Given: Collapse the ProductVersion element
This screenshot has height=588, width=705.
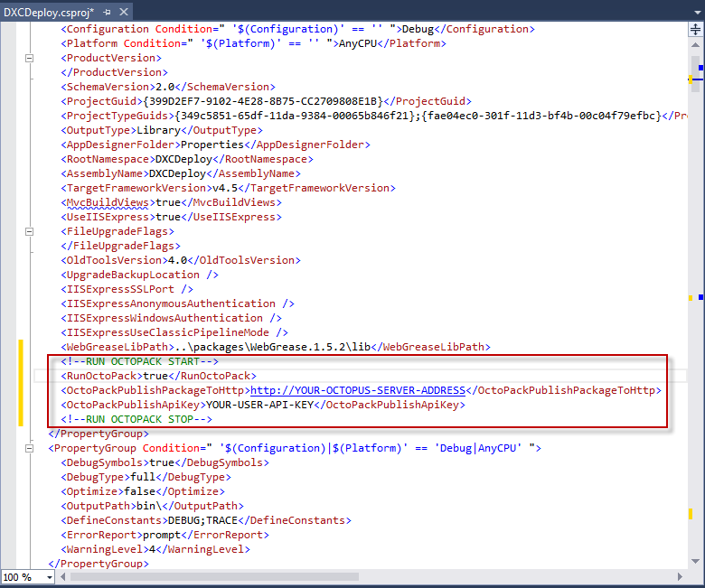Looking at the screenshot, I should [x=29, y=58].
